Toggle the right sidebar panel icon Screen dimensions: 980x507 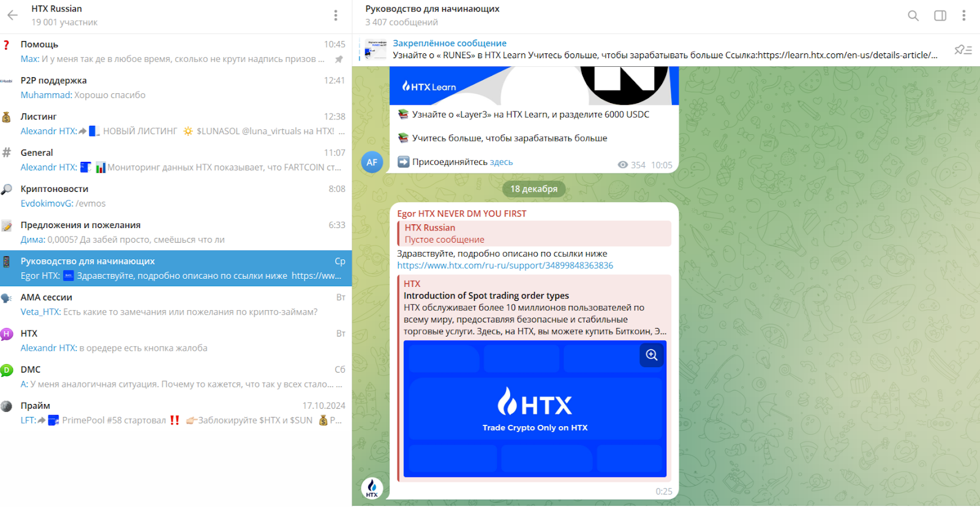pyautogui.click(x=940, y=15)
